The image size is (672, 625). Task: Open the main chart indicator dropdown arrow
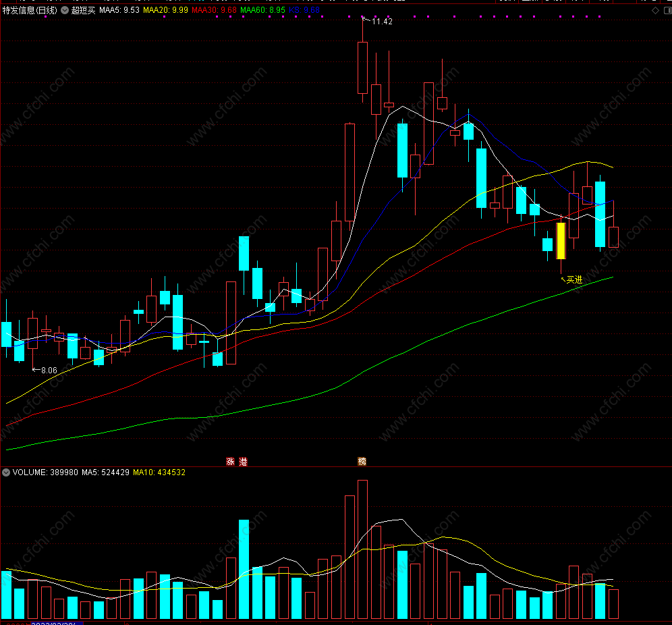pos(65,10)
